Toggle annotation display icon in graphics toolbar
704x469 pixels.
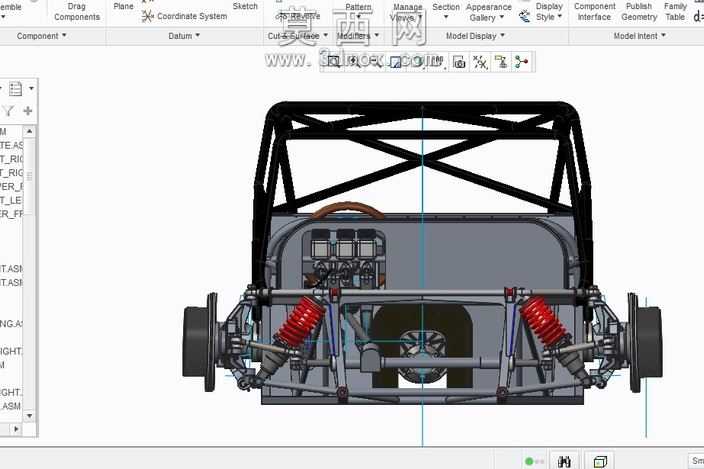(x=501, y=62)
